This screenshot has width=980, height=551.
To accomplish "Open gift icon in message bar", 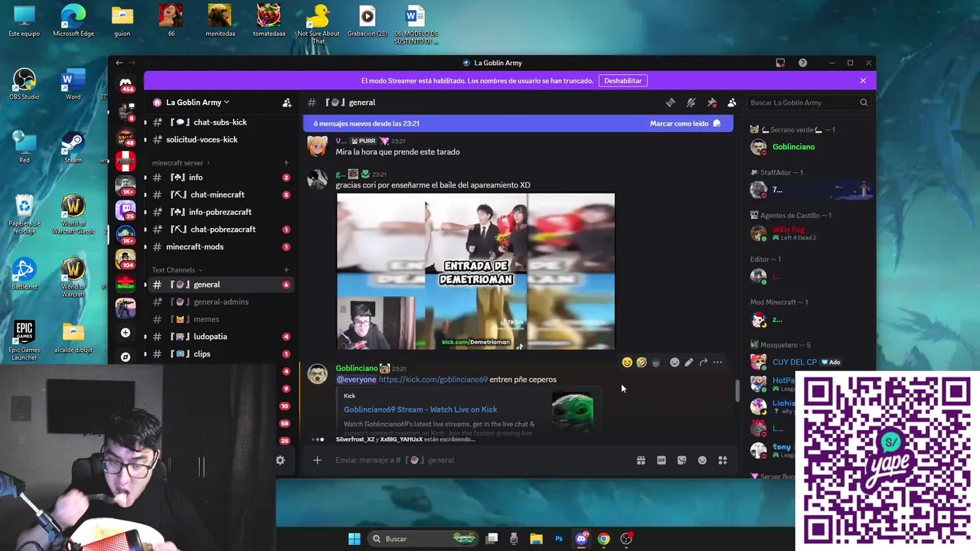I will point(641,460).
